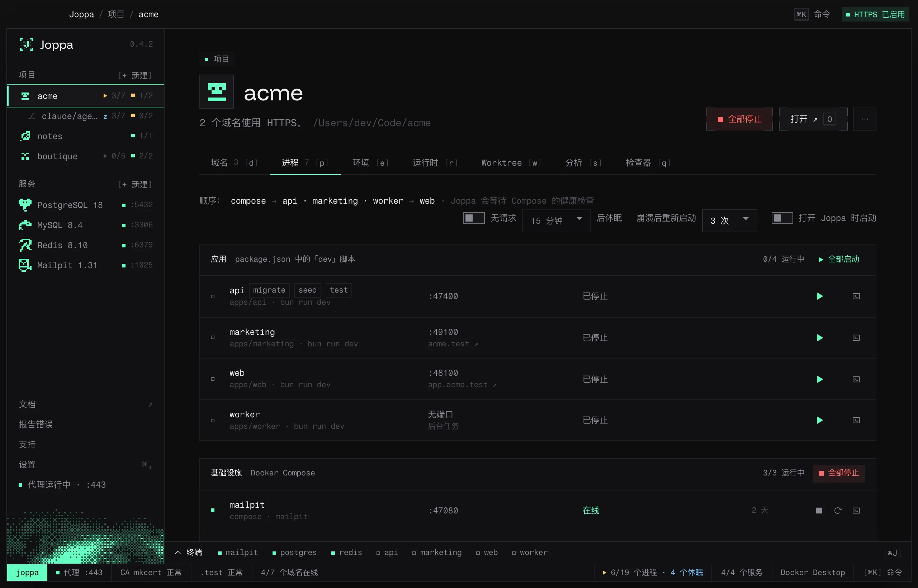
Task: Start the web process with play icon
Action: (x=819, y=380)
